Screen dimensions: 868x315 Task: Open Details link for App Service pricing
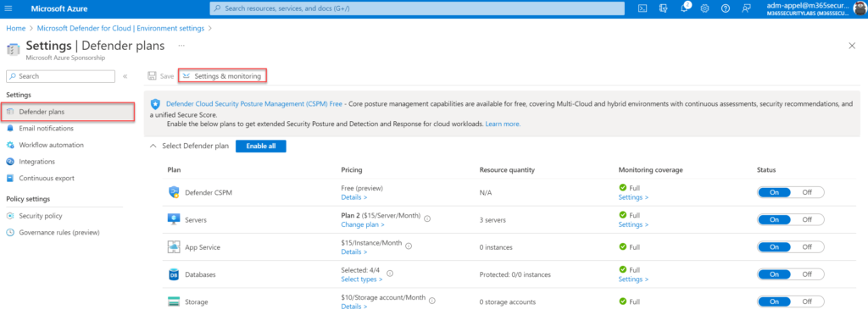[354, 252]
